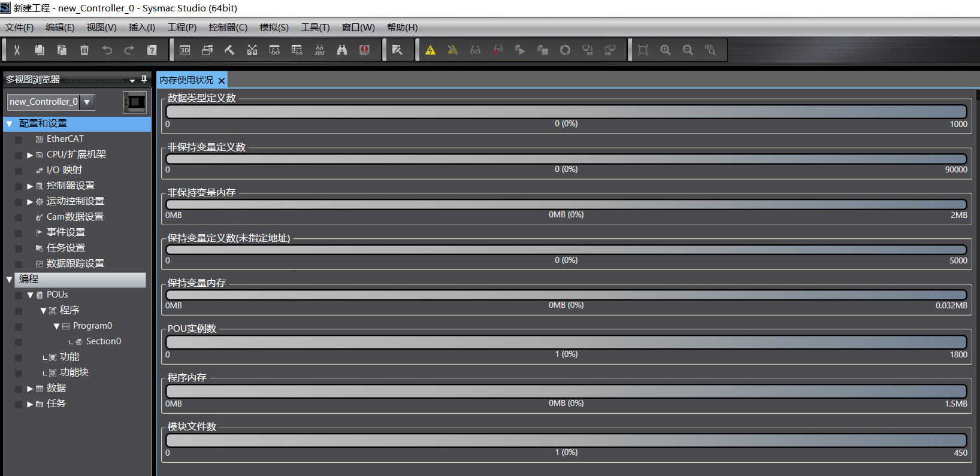The height and width of the screenshot is (476, 980).
Task: Click the Build hammer icon
Action: pyautogui.click(x=229, y=50)
